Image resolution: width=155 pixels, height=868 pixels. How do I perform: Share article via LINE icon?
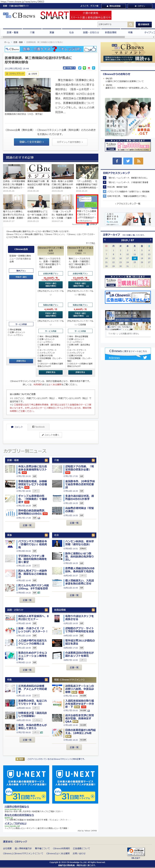point(84,68)
